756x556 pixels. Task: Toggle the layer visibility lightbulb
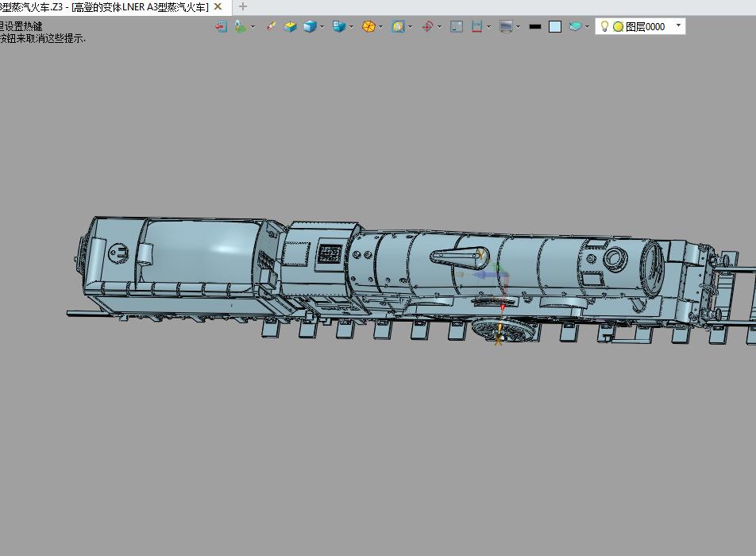click(x=605, y=26)
